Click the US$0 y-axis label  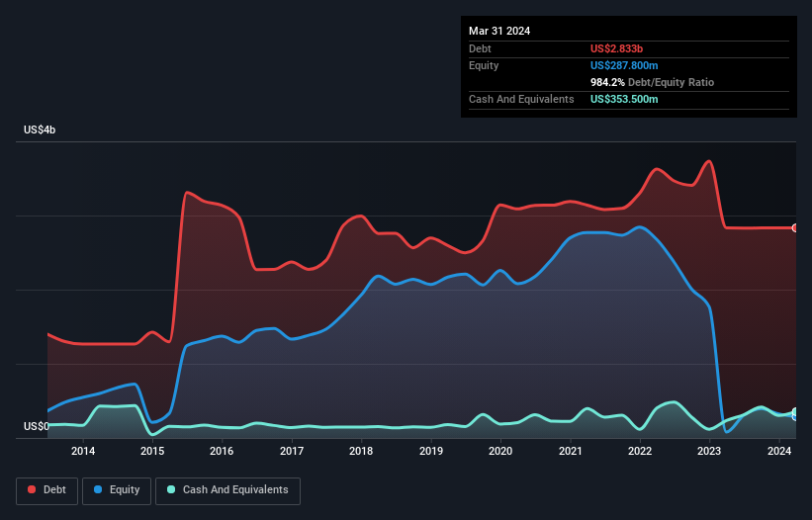[37, 426]
